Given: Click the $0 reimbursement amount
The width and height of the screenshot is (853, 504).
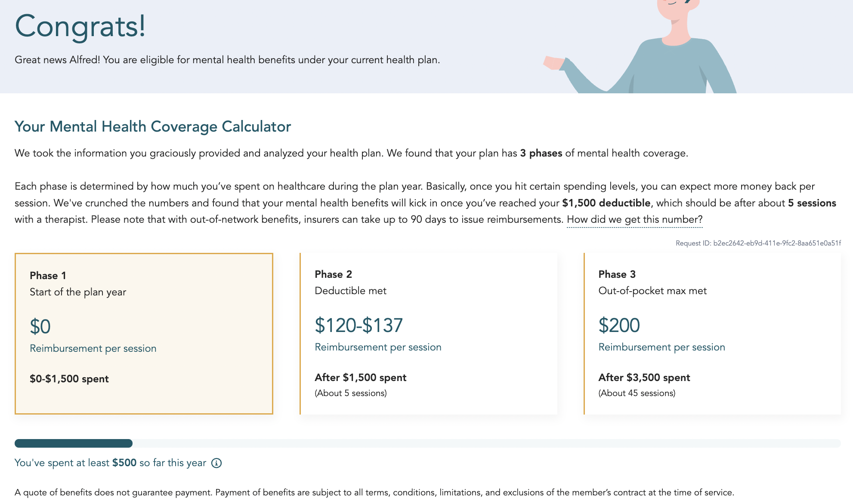Looking at the screenshot, I should tap(40, 326).
